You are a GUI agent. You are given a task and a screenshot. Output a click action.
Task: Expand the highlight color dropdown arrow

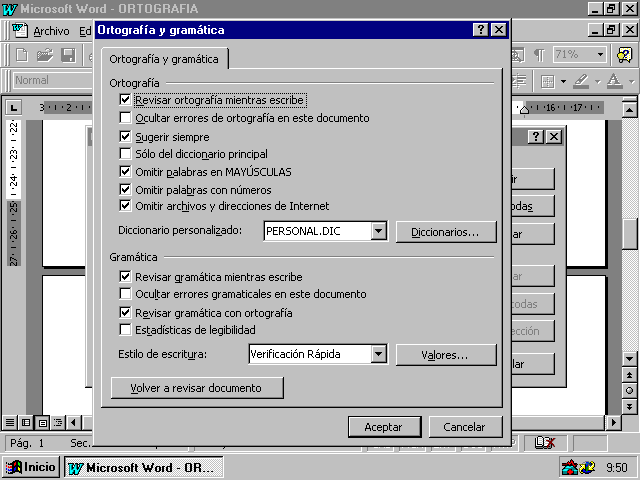[598, 81]
